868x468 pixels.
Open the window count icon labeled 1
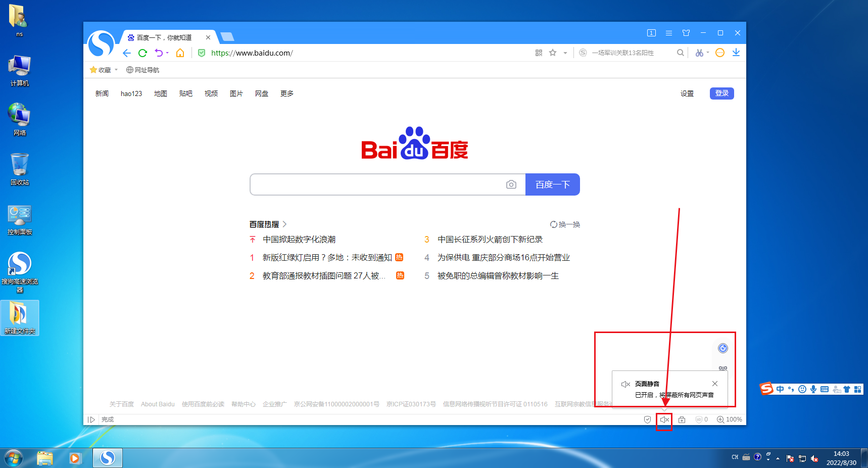(x=651, y=33)
